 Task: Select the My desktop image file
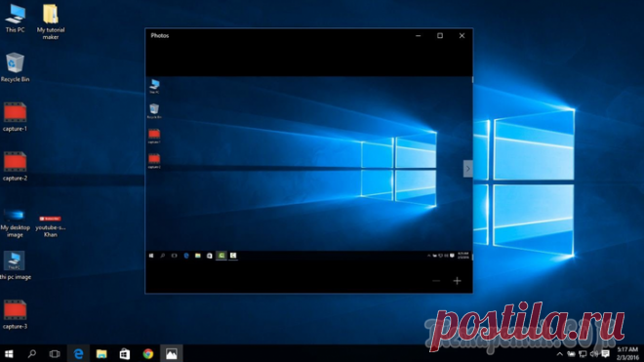16,223
